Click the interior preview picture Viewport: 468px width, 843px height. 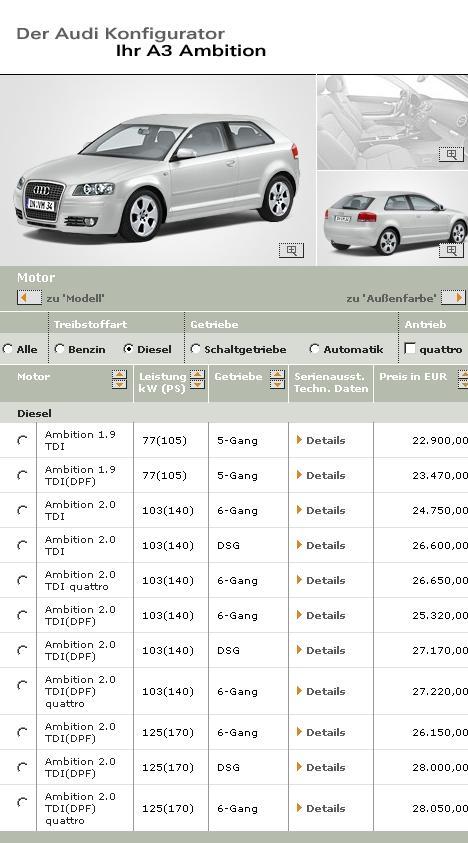point(393,123)
